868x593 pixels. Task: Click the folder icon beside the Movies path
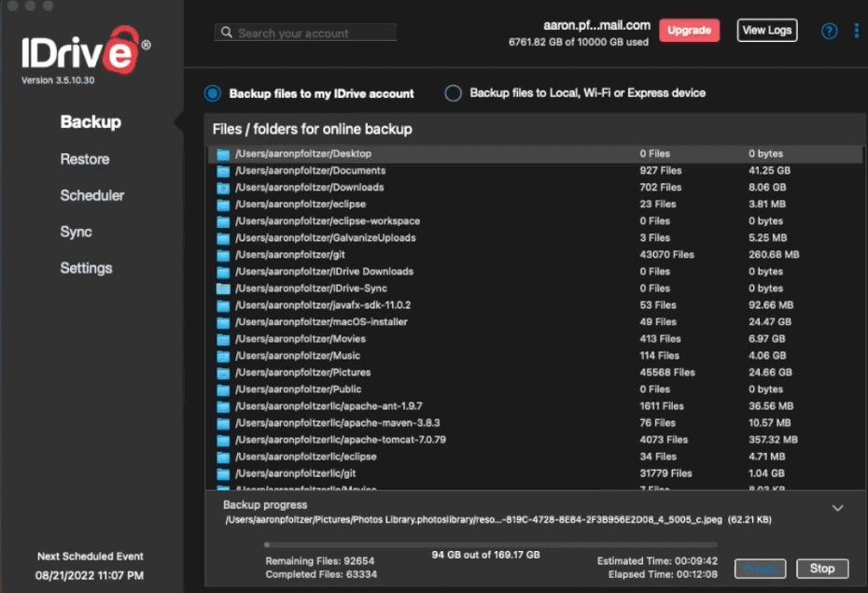(223, 339)
